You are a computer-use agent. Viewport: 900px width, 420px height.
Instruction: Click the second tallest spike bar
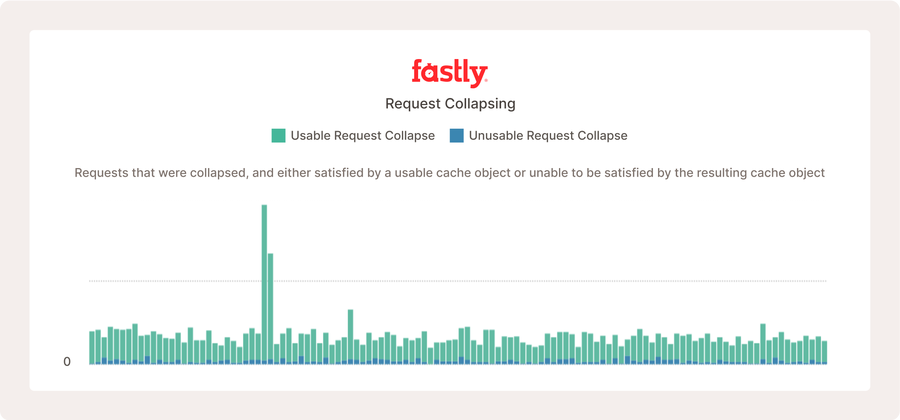click(x=270, y=309)
